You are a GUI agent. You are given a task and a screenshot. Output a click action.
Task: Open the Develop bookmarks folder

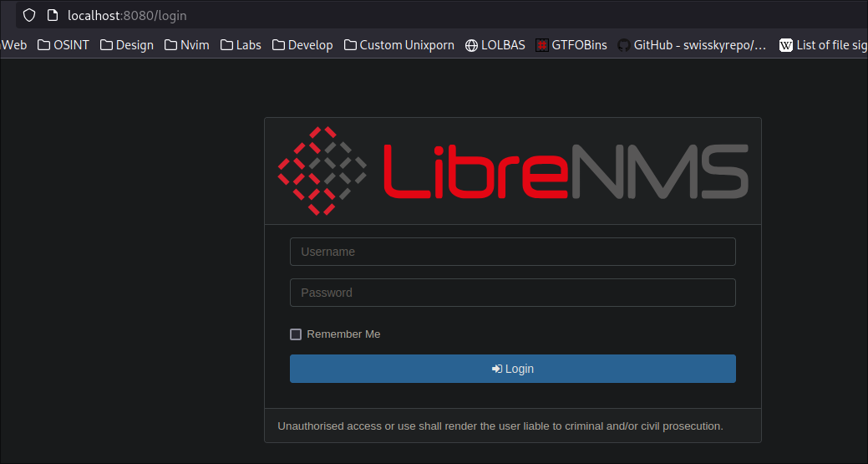pos(302,45)
